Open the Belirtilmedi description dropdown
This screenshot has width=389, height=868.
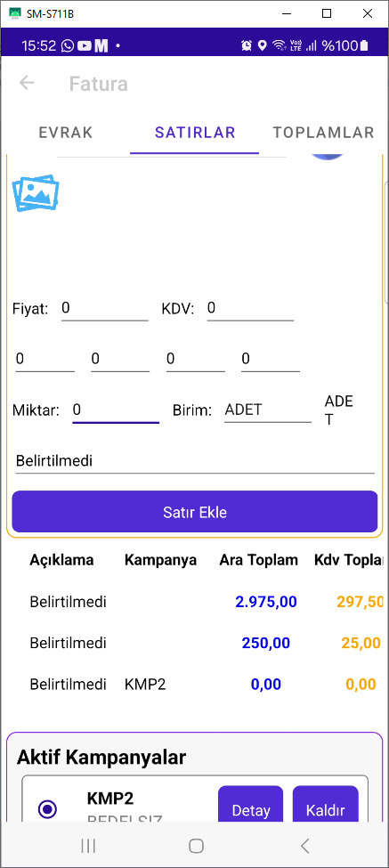click(x=195, y=460)
